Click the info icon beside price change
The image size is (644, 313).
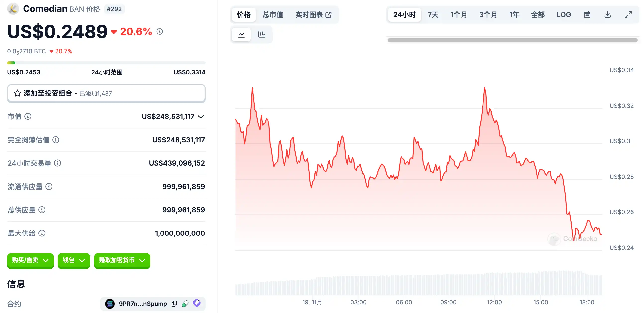[160, 32]
